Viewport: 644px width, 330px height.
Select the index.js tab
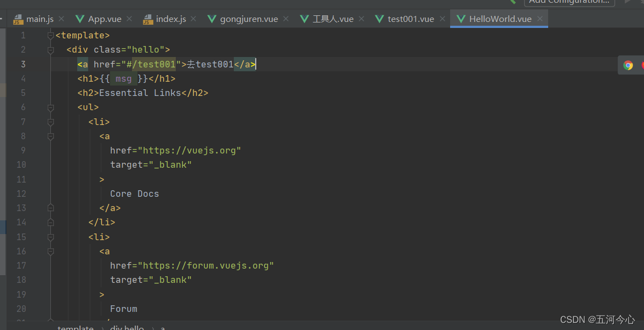pyautogui.click(x=165, y=19)
